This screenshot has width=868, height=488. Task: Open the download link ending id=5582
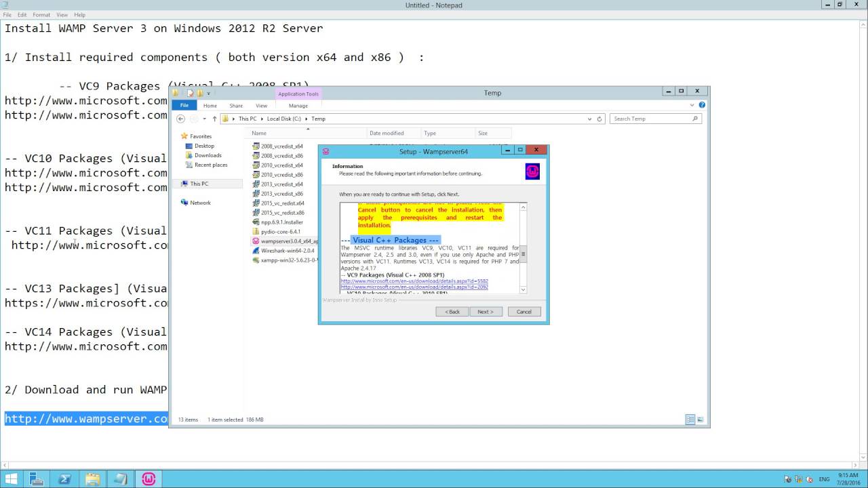point(414,281)
